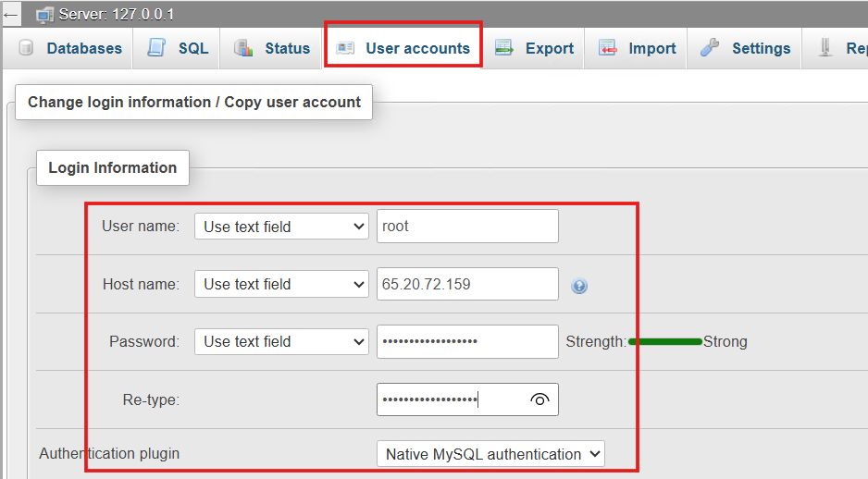Viewport: 868px width, 479px height.
Task: Click the SQL tab scroll icon
Action: tap(156, 47)
